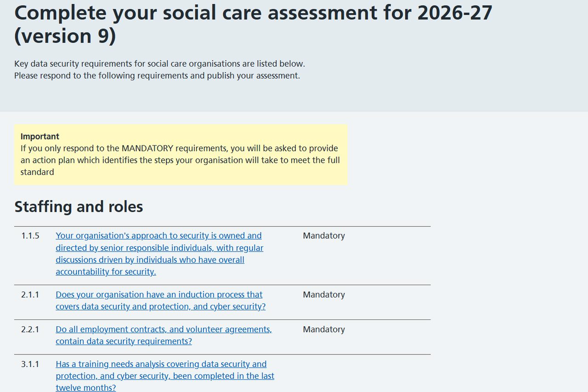Click Mandatory label in induction process row

point(324,295)
